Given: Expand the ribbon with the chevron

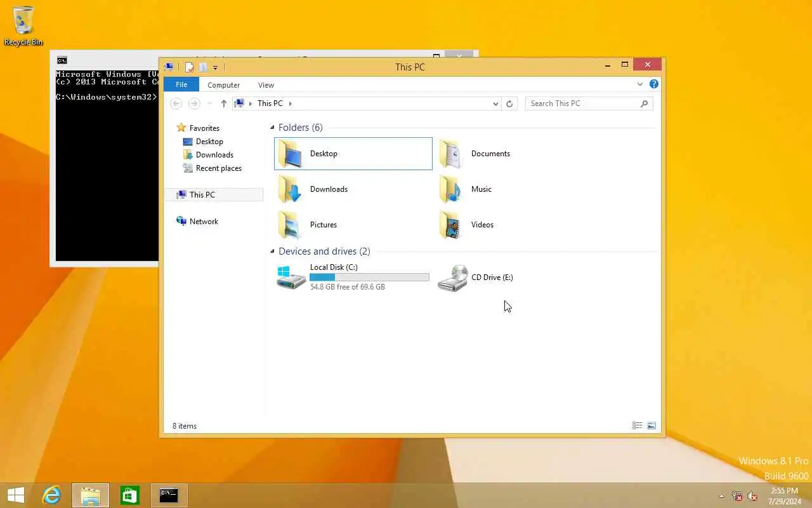Looking at the screenshot, I should pyautogui.click(x=640, y=84).
